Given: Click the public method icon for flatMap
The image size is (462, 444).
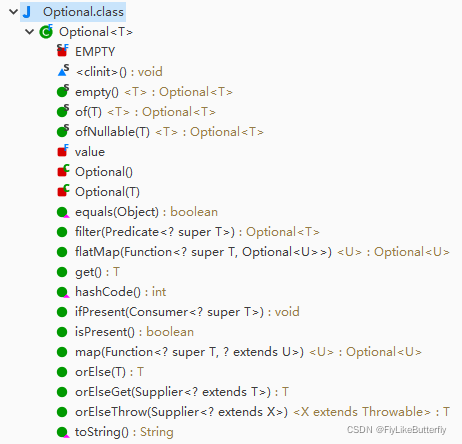Looking at the screenshot, I should pos(62,252).
